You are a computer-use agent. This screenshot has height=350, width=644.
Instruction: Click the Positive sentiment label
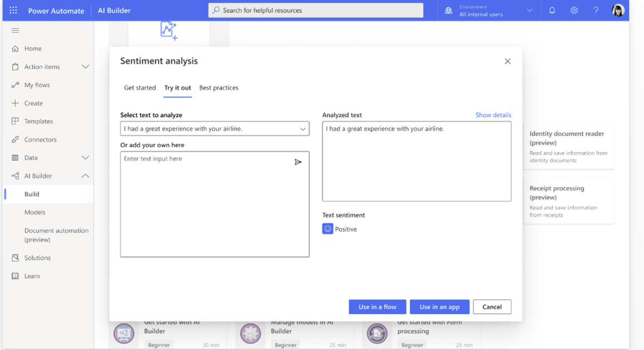click(x=346, y=229)
